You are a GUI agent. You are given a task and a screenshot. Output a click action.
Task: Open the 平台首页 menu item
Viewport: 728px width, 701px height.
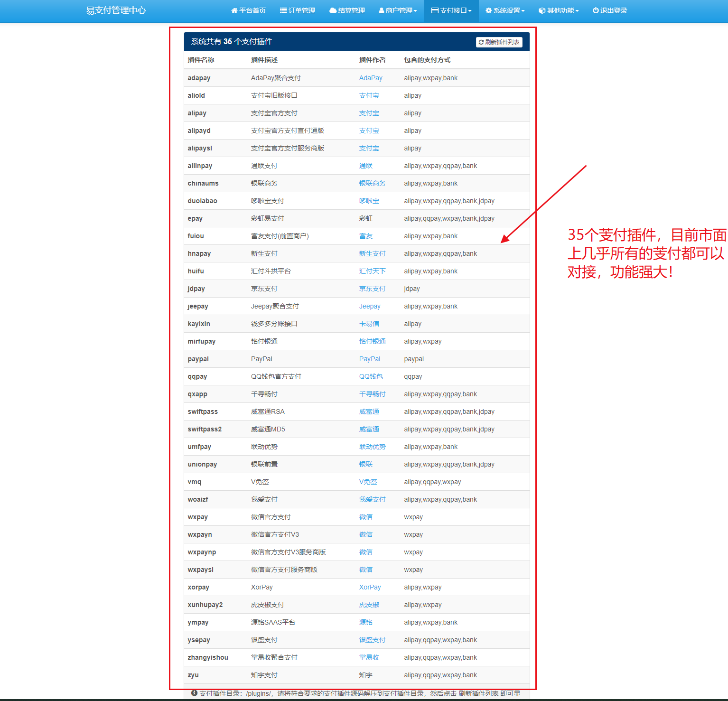pos(248,10)
